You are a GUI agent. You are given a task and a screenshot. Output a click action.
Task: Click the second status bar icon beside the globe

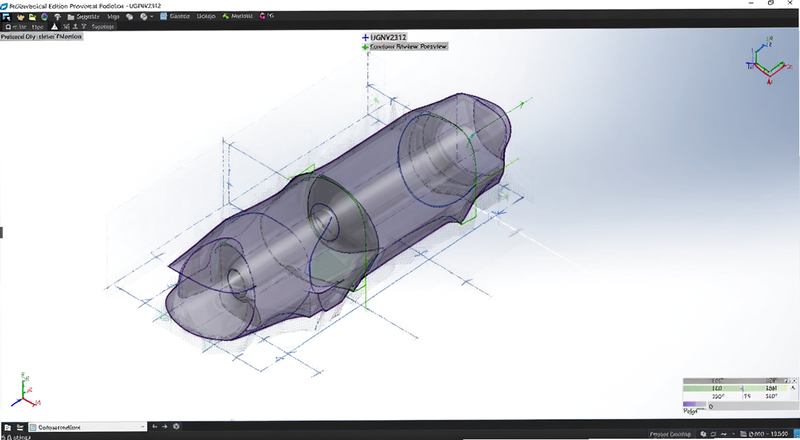coord(713,434)
